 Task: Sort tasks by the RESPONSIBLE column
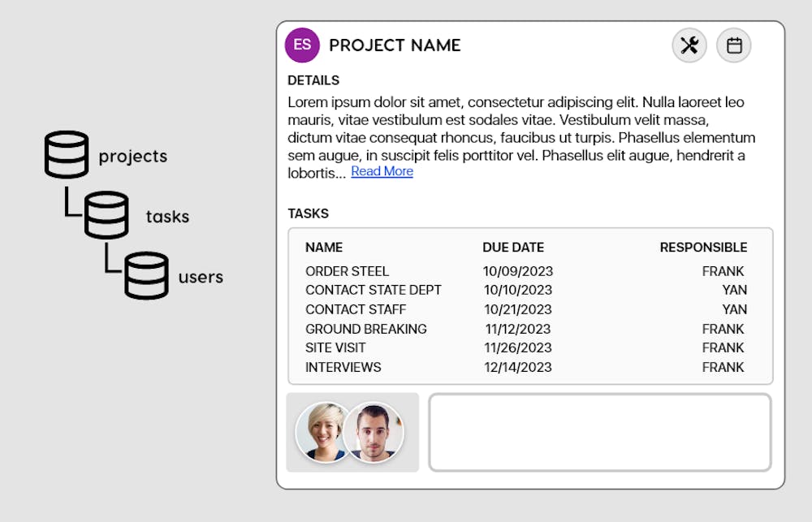[703, 247]
